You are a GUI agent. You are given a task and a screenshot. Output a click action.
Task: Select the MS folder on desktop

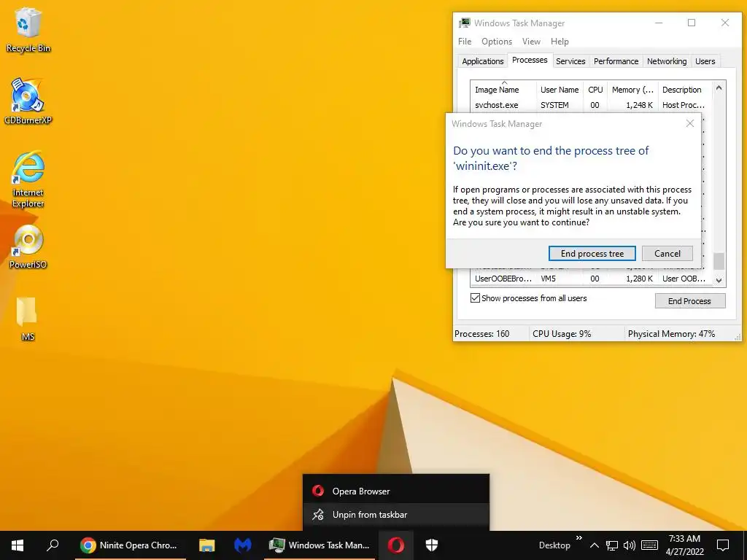coord(28,319)
